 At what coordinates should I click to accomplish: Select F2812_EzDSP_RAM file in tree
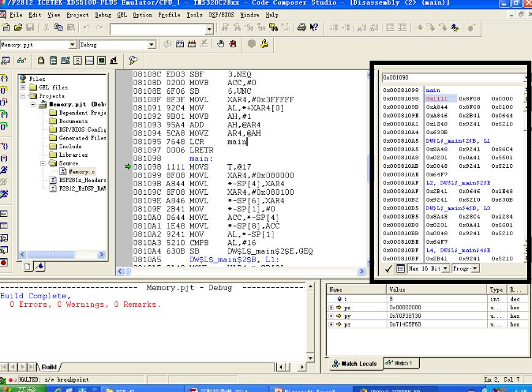[x=83, y=189]
